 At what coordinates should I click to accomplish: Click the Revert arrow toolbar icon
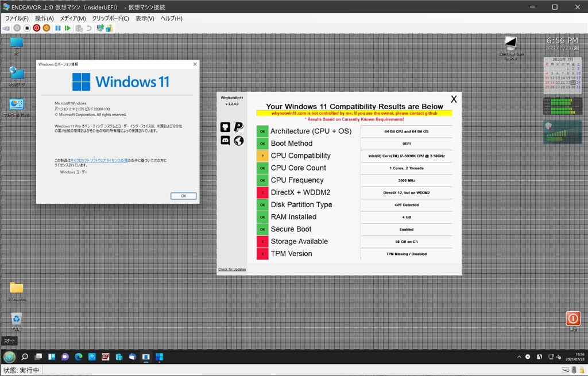(x=89, y=28)
